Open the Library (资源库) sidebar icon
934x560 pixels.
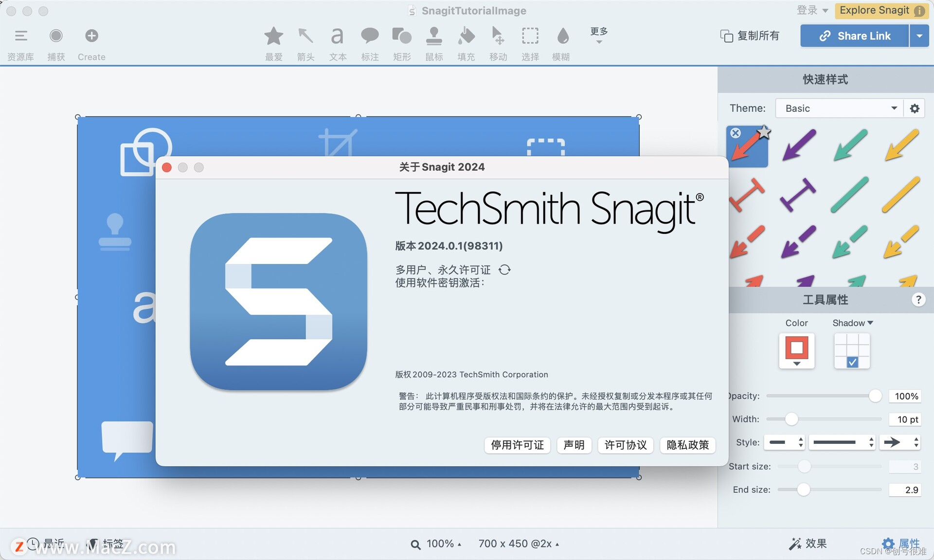pos(21,36)
